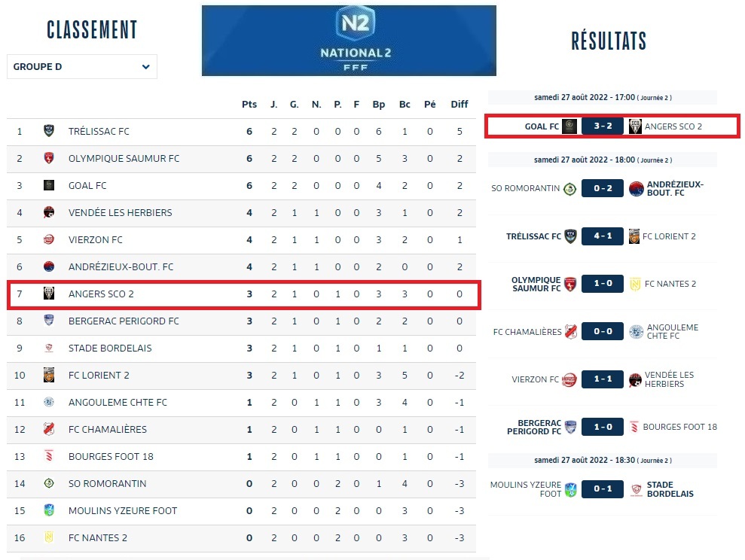Viewport: 745px width, 560px height.
Task: Click the Angoulême Chte FC row name
Action: pos(118,402)
